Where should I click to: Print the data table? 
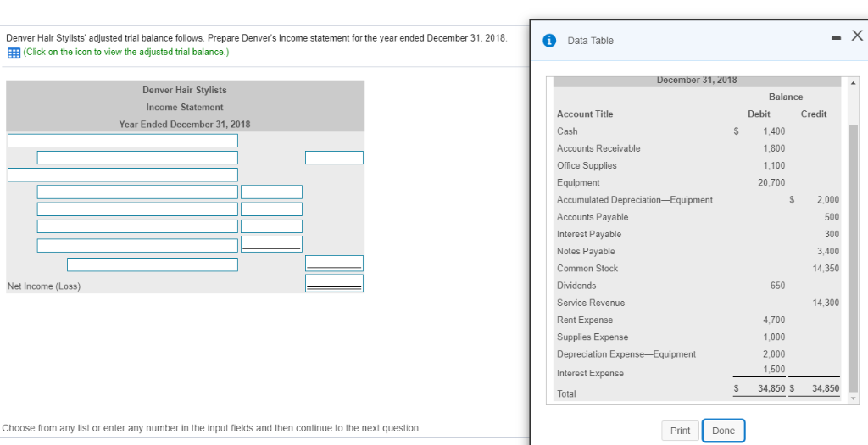coord(680,431)
